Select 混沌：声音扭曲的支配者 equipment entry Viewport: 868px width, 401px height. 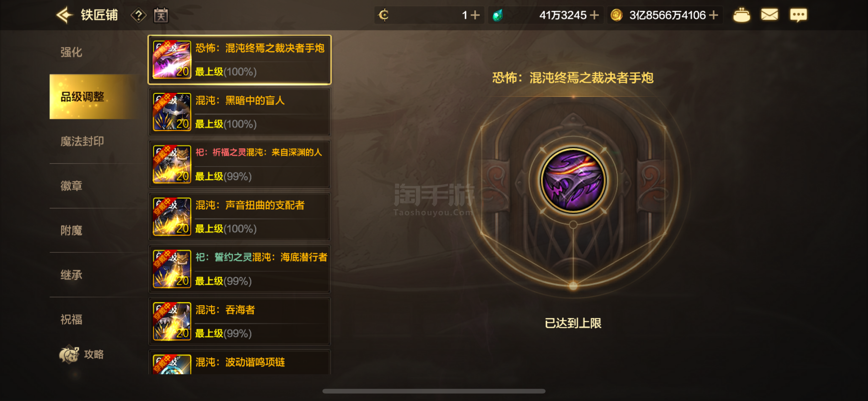pos(240,217)
